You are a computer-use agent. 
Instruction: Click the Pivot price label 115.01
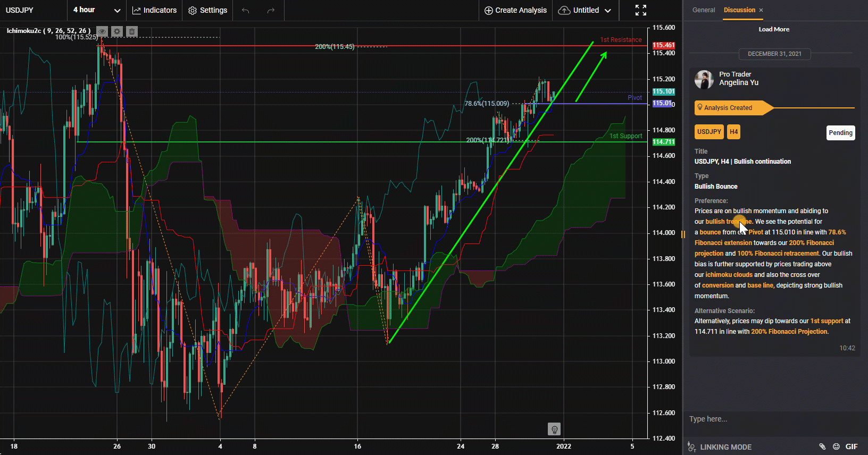pyautogui.click(x=662, y=103)
